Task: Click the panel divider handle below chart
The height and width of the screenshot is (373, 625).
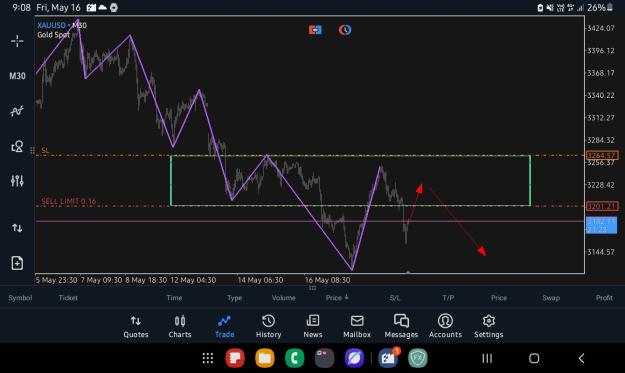Action: pyautogui.click(x=312, y=287)
